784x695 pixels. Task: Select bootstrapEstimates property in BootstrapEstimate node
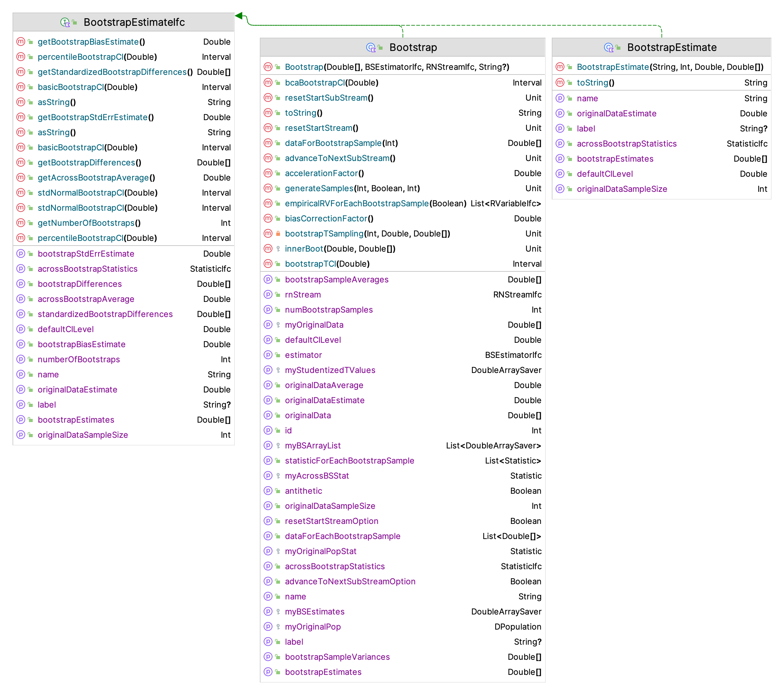(x=615, y=159)
